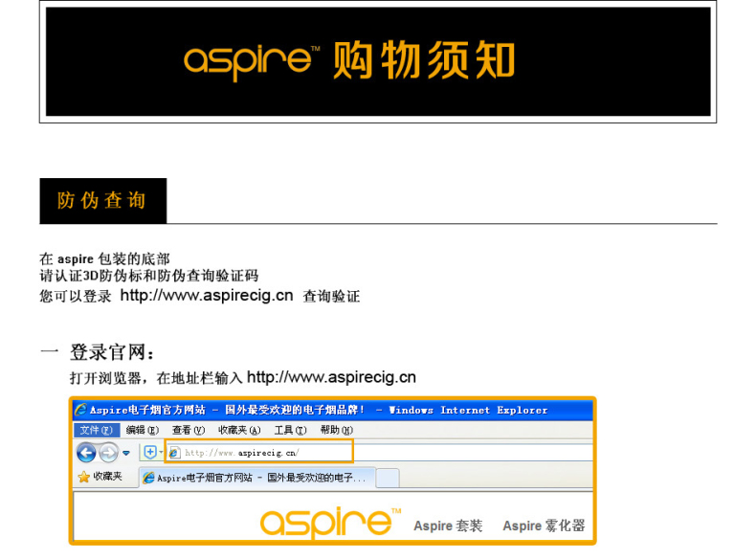Click the Aspire 套装 navigation link
756x559 pixels.
pos(448,525)
